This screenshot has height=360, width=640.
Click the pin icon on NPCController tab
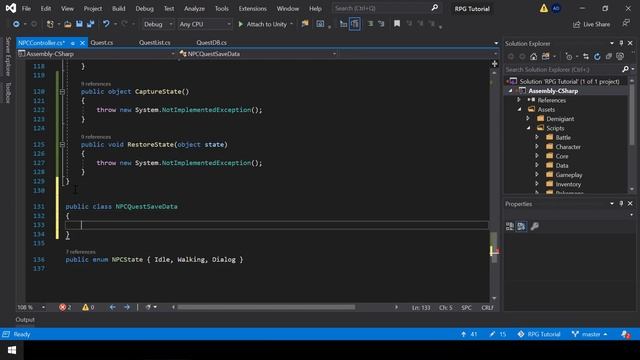tap(73, 43)
